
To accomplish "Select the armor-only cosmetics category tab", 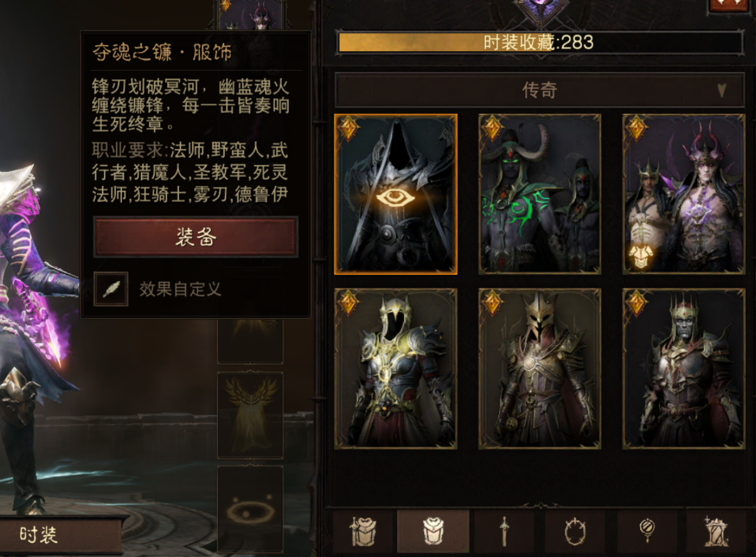I will [x=433, y=532].
